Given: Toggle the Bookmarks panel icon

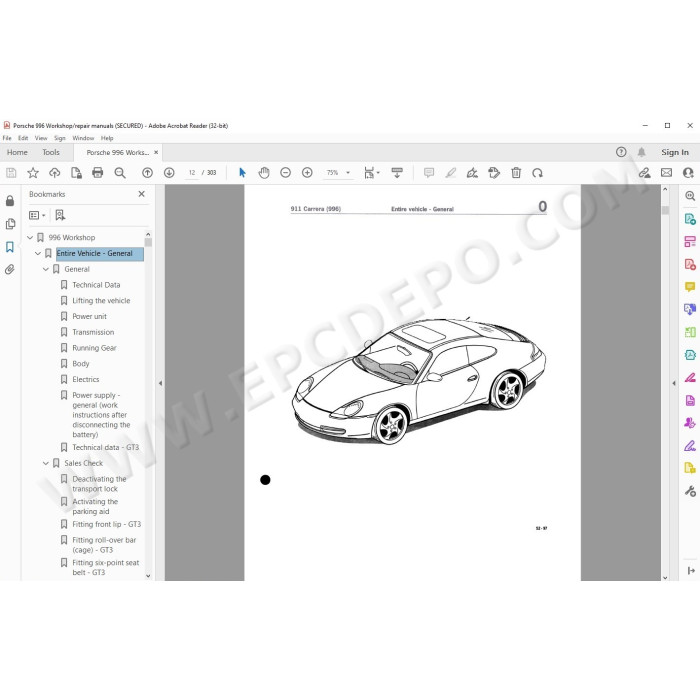Looking at the screenshot, I should (x=10, y=247).
